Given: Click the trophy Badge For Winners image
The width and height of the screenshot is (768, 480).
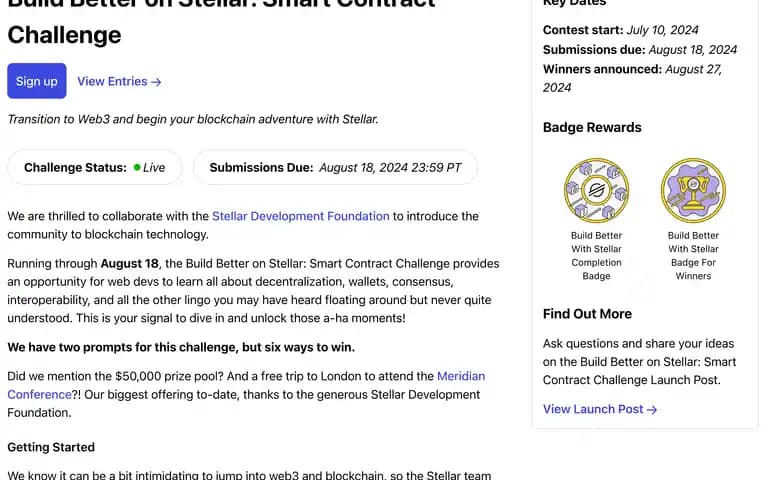Looking at the screenshot, I should point(693,190).
